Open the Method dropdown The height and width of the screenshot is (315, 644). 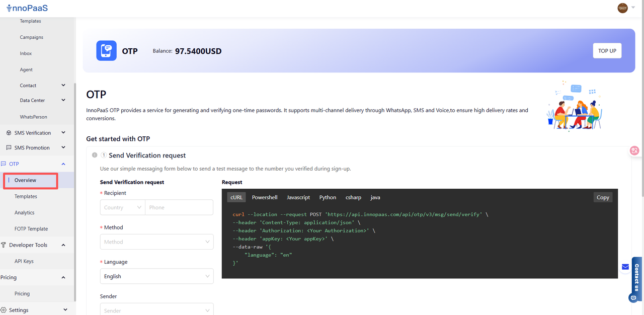click(x=156, y=242)
